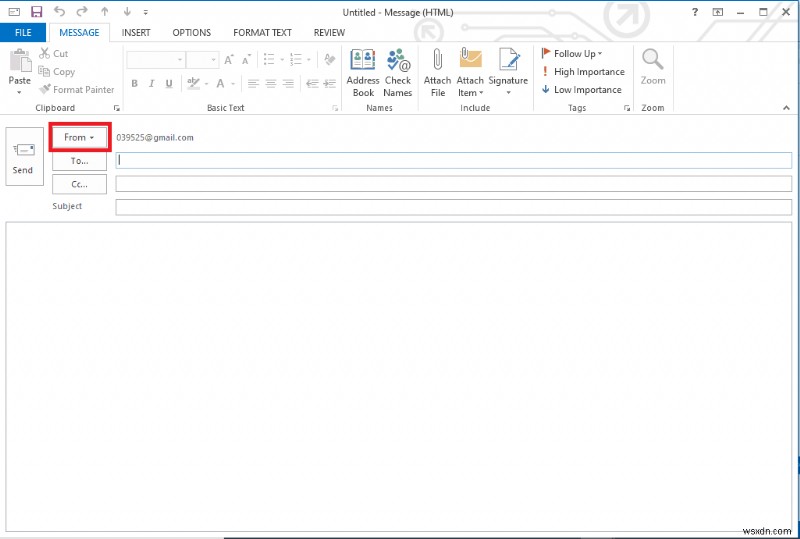The image size is (800, 539).
Task: Customize the Quick Access Toolbar
Action: (x=145, y=12)
